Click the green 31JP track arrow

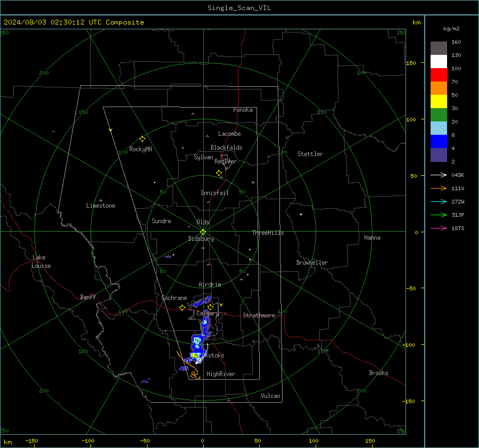point(439,215)
